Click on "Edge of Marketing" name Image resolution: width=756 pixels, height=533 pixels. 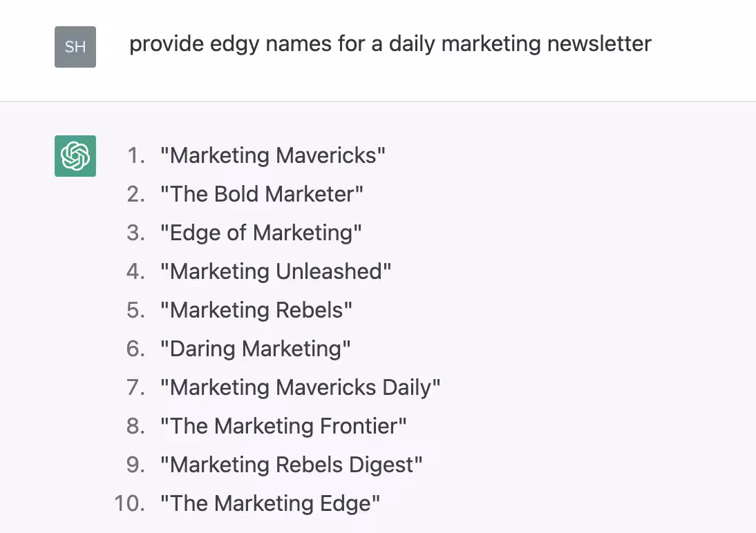pyautogui.click(x=261, y=233)
